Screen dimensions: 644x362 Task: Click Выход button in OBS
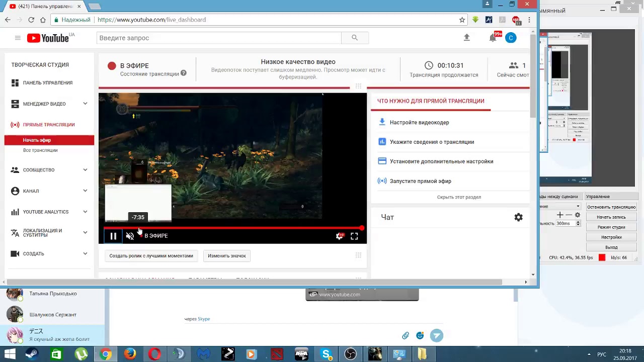pos(611,247)
